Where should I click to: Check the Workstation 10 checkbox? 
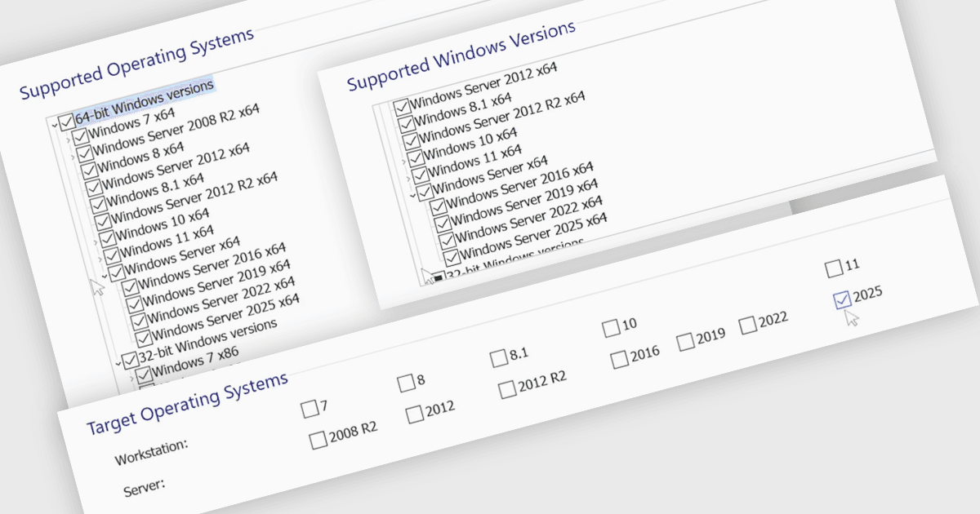pos(611,328)
